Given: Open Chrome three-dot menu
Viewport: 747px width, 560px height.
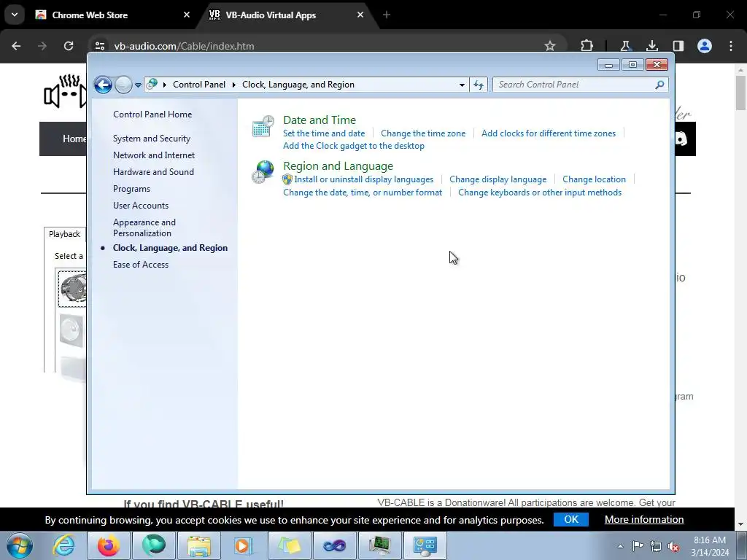Looking at the screenshot, I should point(731,46).
